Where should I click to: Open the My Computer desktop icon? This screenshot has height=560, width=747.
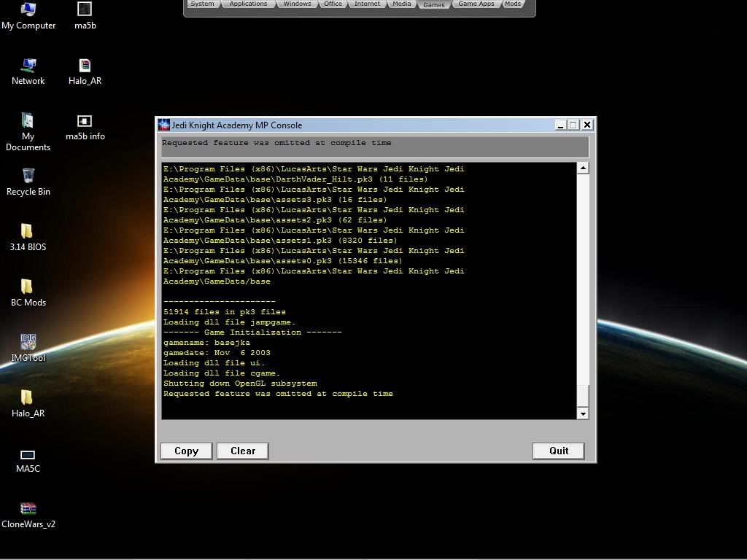tap(28, 16)
